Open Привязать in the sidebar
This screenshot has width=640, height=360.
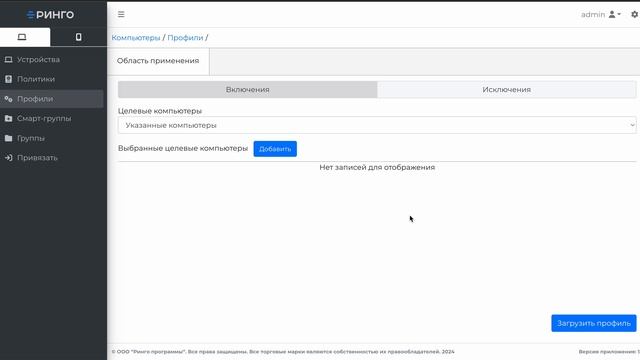(51, 158)
